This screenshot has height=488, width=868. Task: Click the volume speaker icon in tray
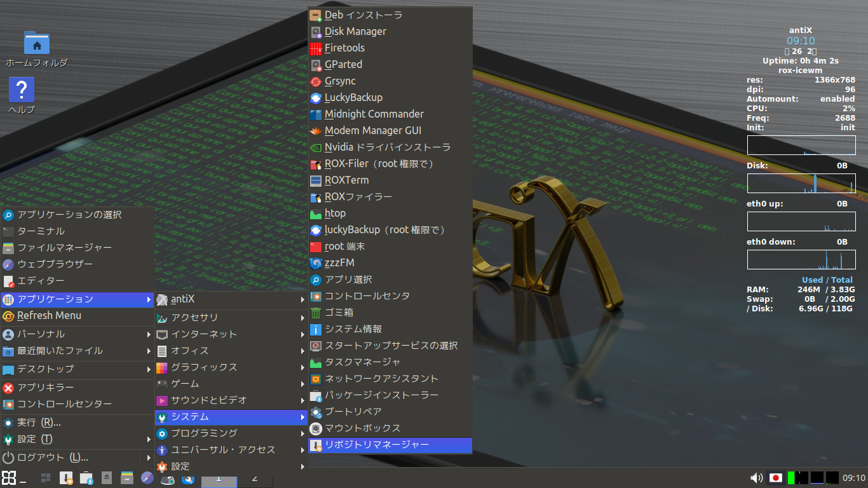[x=756, y=478]
